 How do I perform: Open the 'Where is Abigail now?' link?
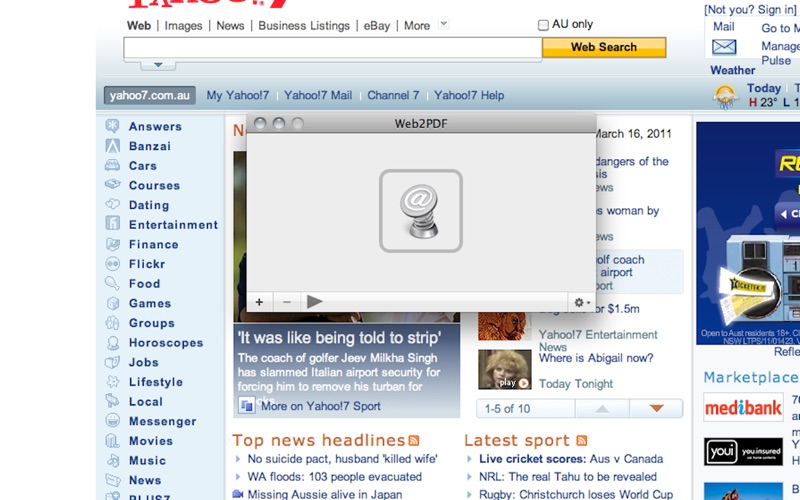pyautogui.click(x=596, y=358)
